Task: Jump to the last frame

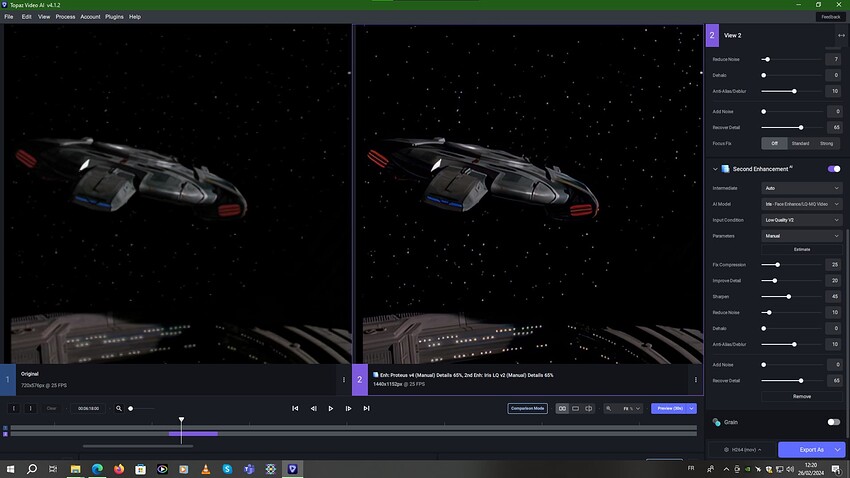Action: pos(366,408)
